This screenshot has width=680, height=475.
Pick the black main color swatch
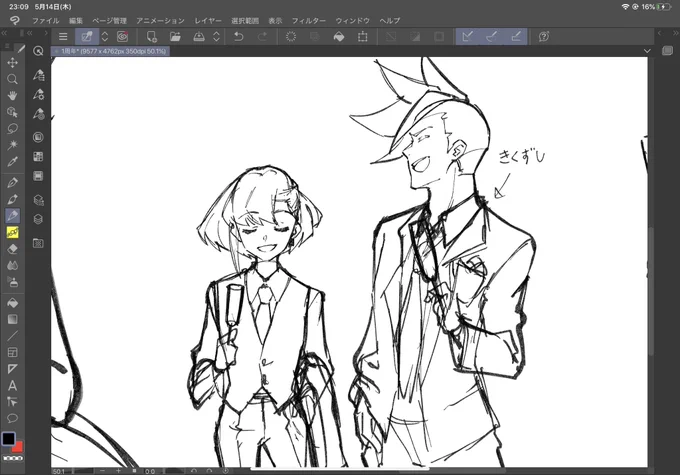tap(8, 439)
